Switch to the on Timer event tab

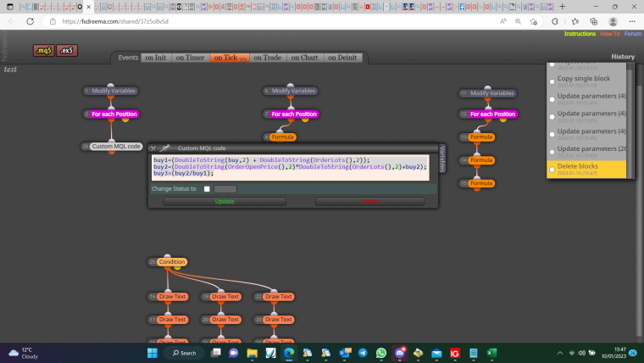(190, 58)
